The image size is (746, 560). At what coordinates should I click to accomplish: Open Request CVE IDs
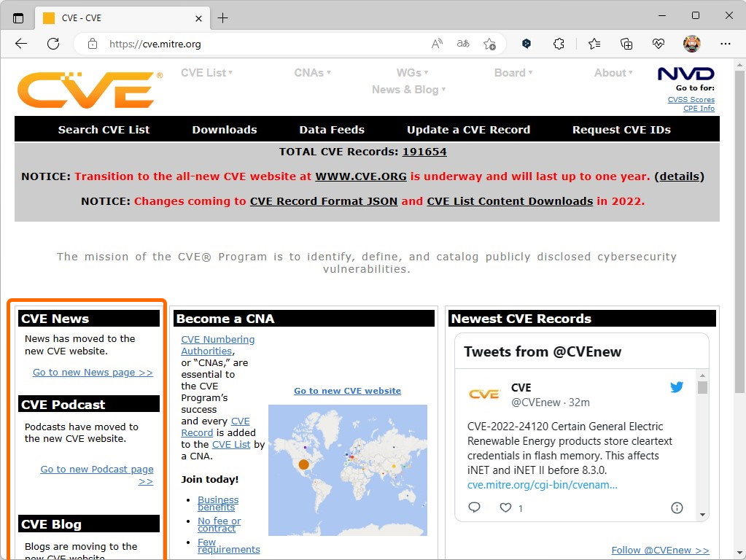click(621, 129)
